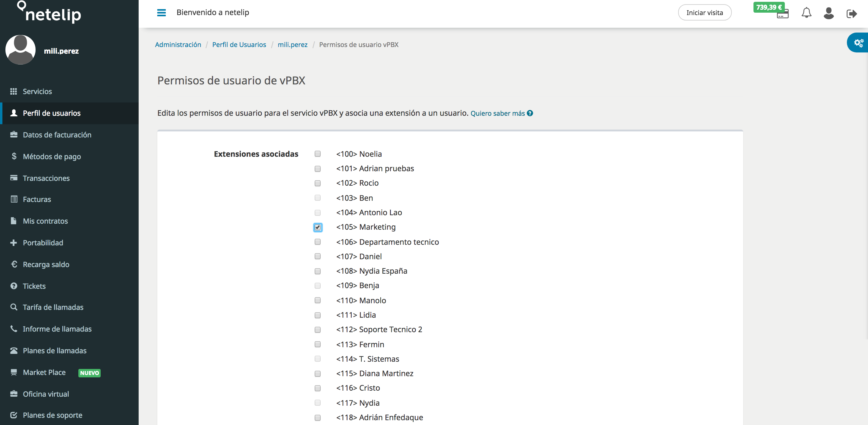Go to mili.perez breadcrumb
Screen dimensions: 868x425
pos(292,45)
